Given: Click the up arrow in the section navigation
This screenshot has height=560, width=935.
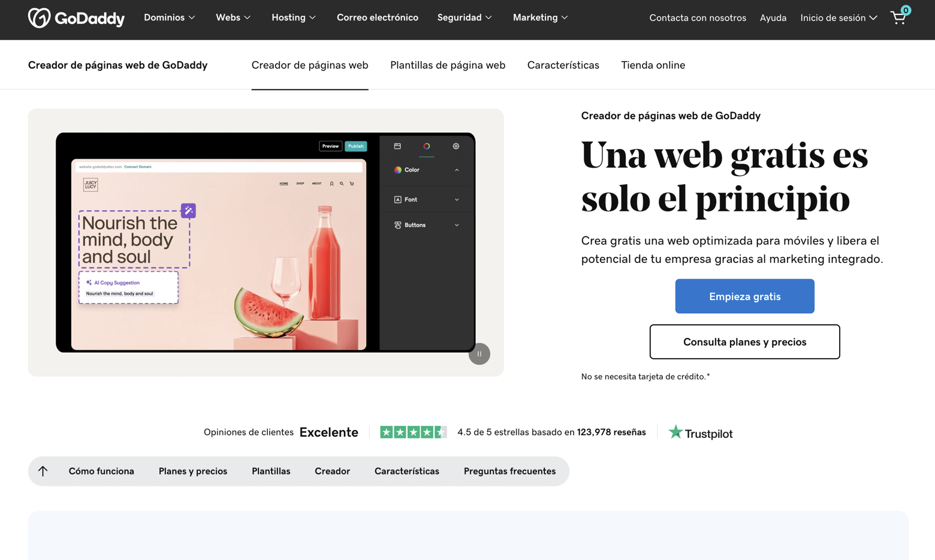Looking at the screenshot, I should [x=43, y=471].
